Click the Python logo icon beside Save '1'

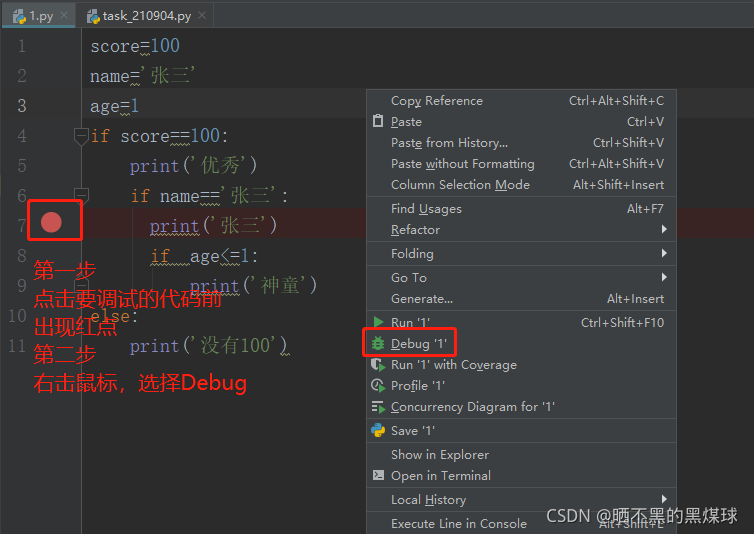click(378, 430)
